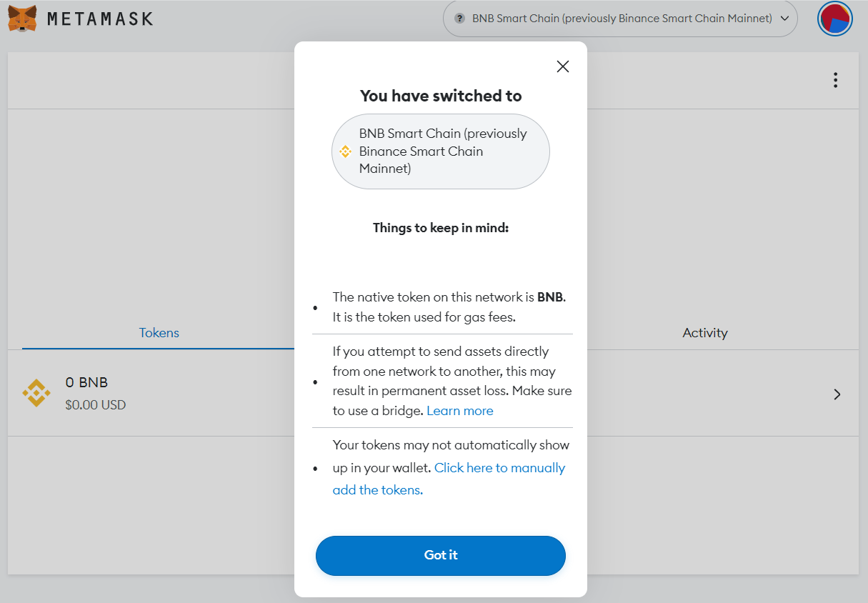Screen dimensions: 868x603
Task: Switch to the Activity tab
Action: click(704, 332)
